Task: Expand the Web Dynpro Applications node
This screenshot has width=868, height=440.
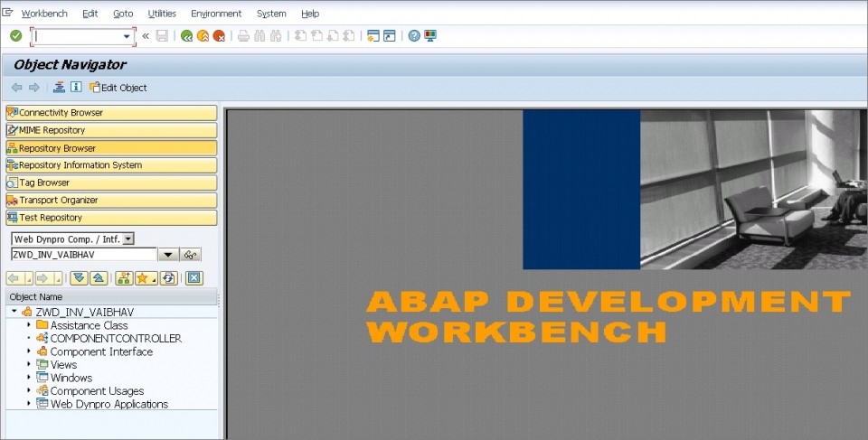Action: 29,404
